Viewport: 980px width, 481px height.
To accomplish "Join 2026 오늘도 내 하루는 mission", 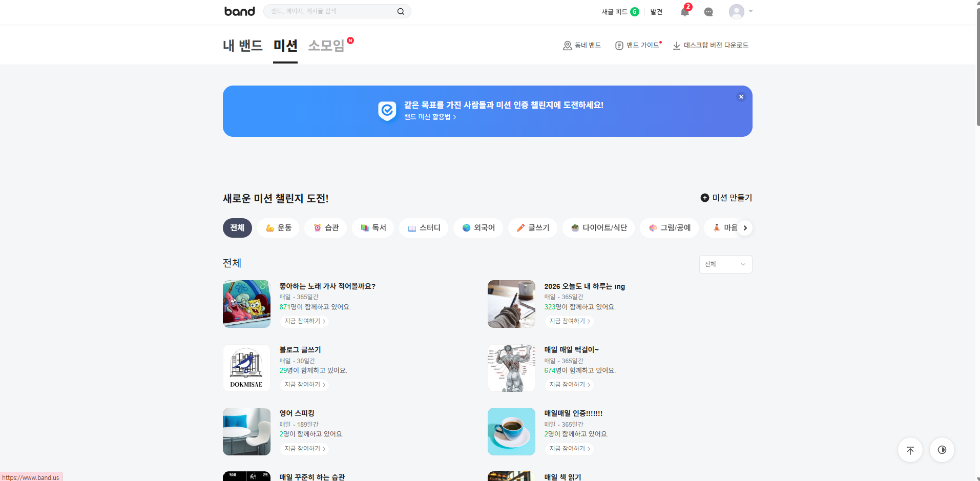I will tap(570, 321).
